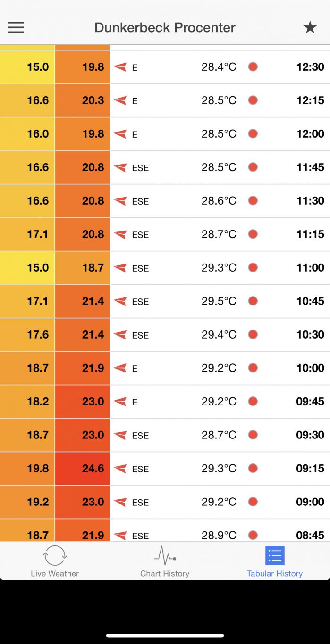This screenshot has width=330, height=644.
Task: Tap the 11:45 time entry
Action: pos(310,167)
